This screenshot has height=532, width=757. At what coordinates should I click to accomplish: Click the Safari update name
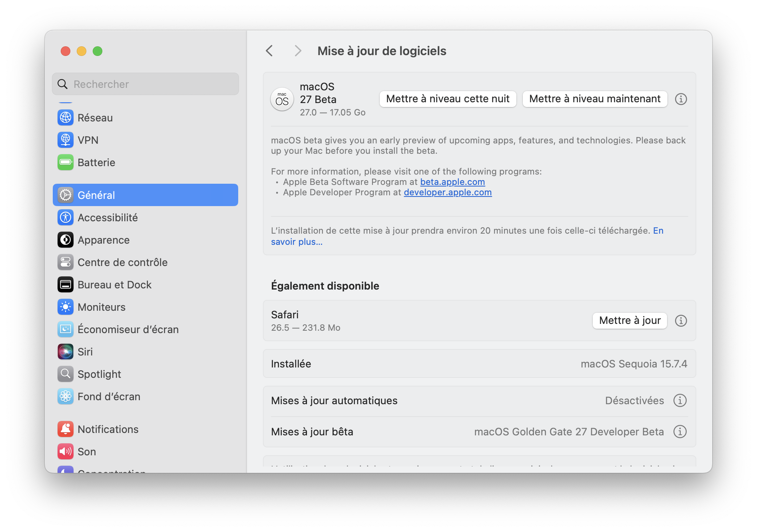pos(285,315)
